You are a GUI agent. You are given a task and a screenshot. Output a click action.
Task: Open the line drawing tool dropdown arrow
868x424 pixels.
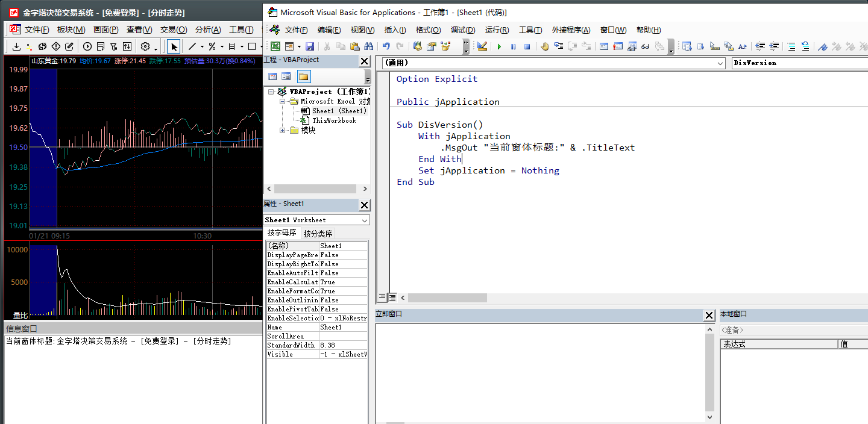point(202,46)
